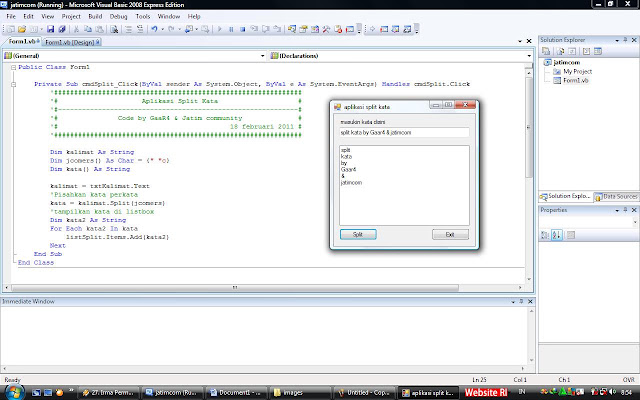
Task: Open the Properties Window toolbar icon
Action: coord(303,29)
